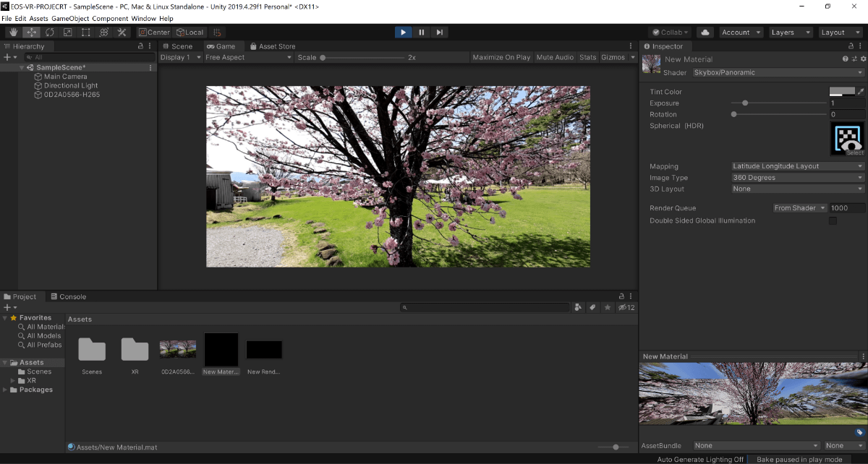The height and width of the screenshot is (464, 868).
Task: Click the Stats button
Action: [587, 57]
